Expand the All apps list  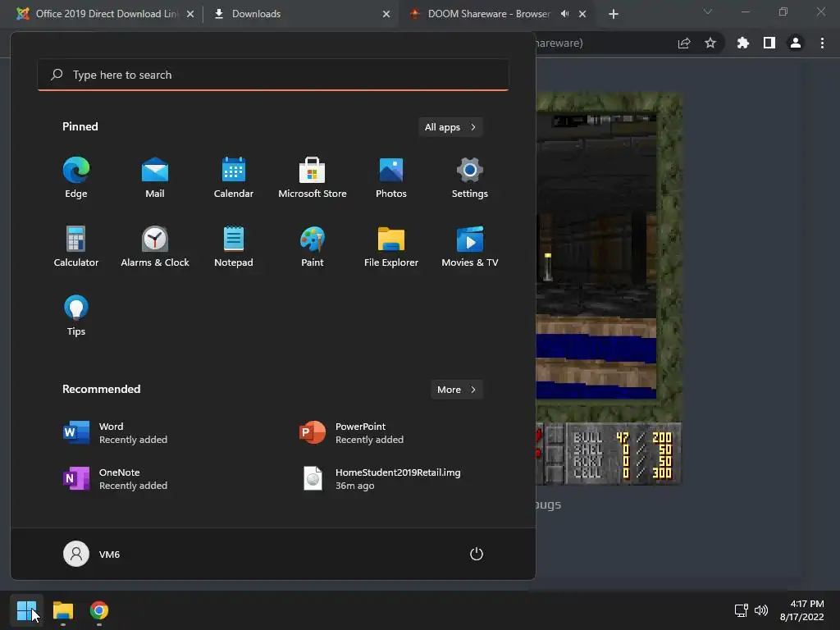click(450, 127)
